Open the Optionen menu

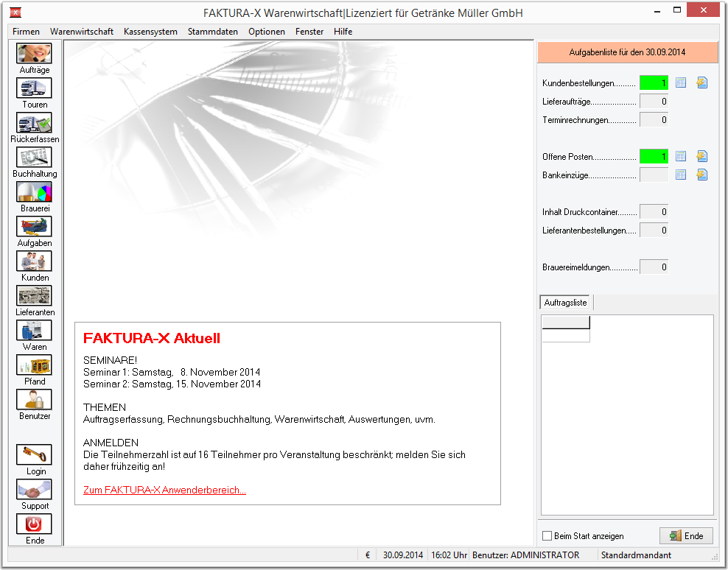267,32
